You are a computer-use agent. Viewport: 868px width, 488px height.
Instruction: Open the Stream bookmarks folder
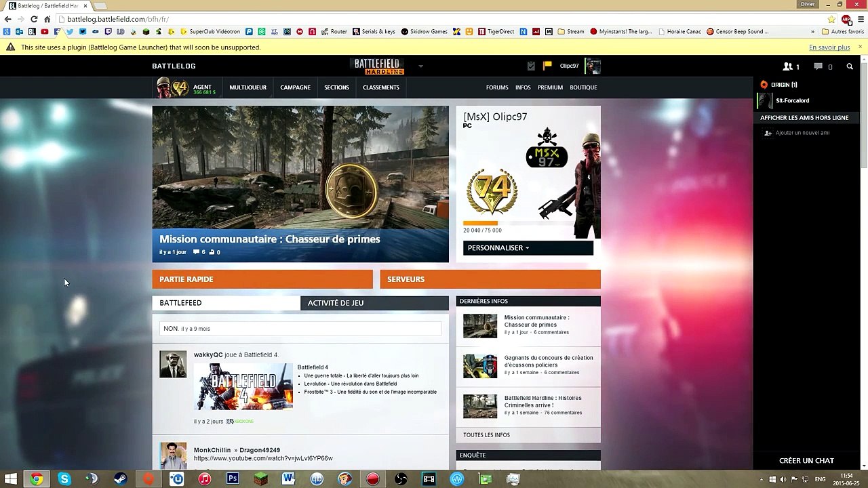(571, 31)
